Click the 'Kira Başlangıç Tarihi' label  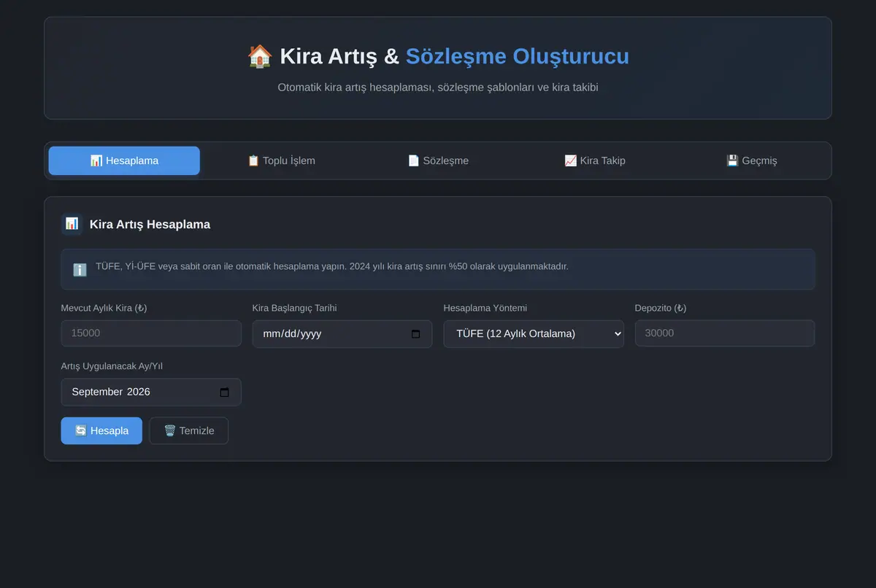(295, 308)
